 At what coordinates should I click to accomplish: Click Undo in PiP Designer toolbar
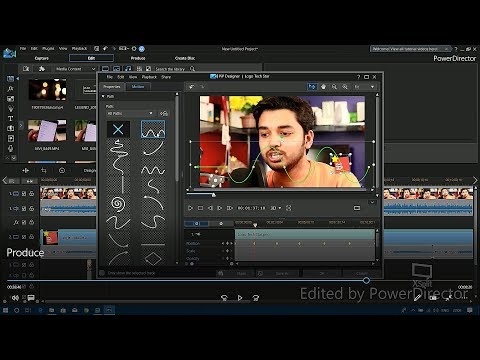tap(191, 87)
